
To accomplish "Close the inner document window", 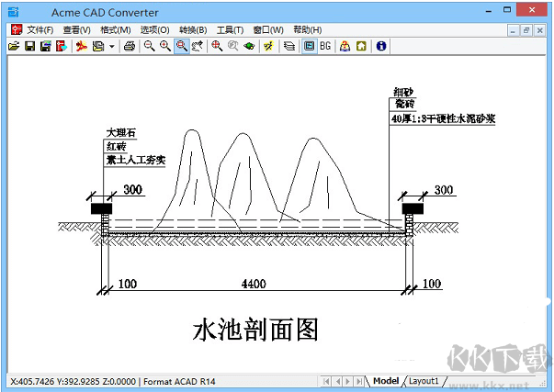I will point(539,30).
